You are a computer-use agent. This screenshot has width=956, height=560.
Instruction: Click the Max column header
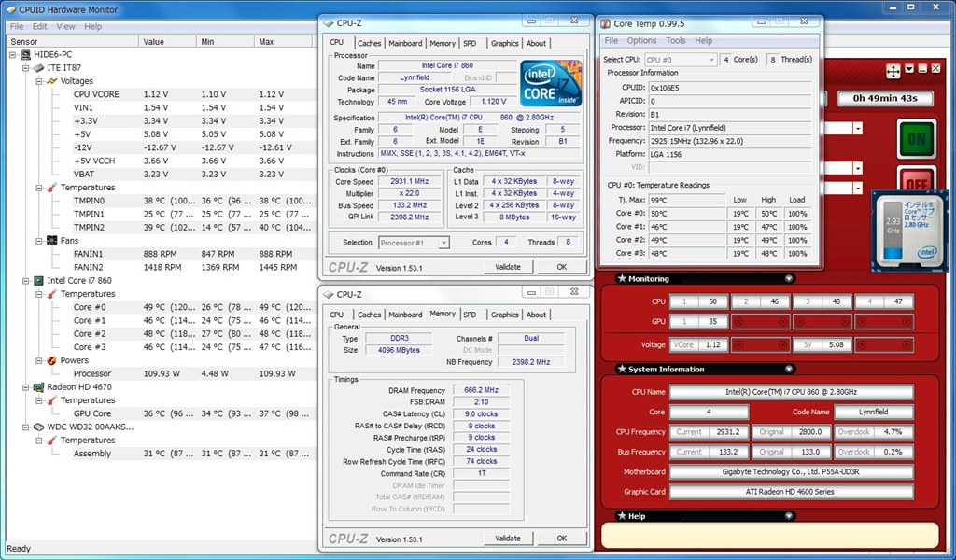click(285, 41)
